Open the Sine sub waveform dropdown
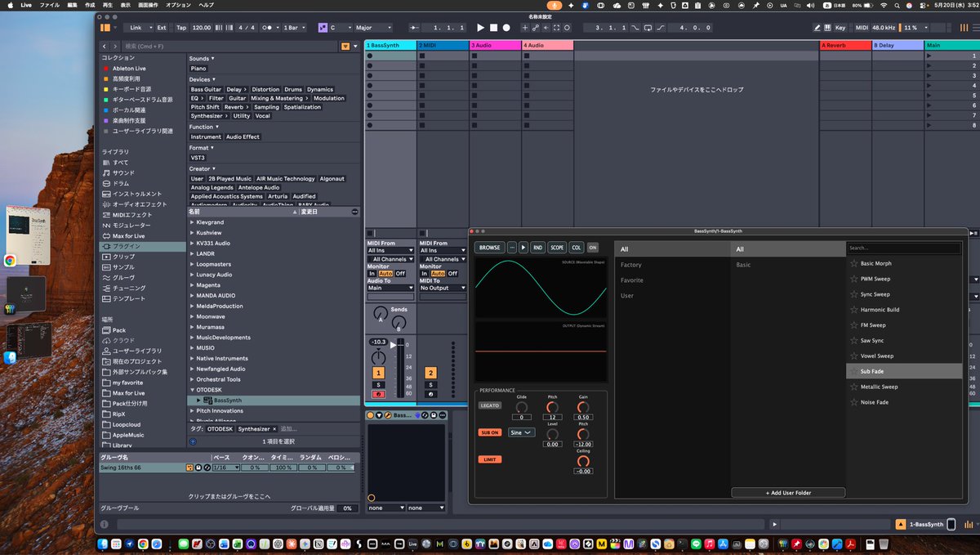Screen dimensions: 980x555 (x=521, y=432)
